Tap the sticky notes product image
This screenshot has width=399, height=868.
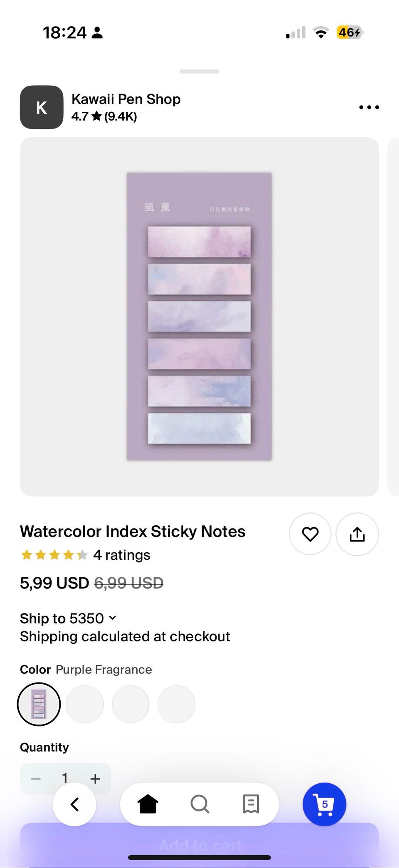pyautogui.click(x=199, y=316)
